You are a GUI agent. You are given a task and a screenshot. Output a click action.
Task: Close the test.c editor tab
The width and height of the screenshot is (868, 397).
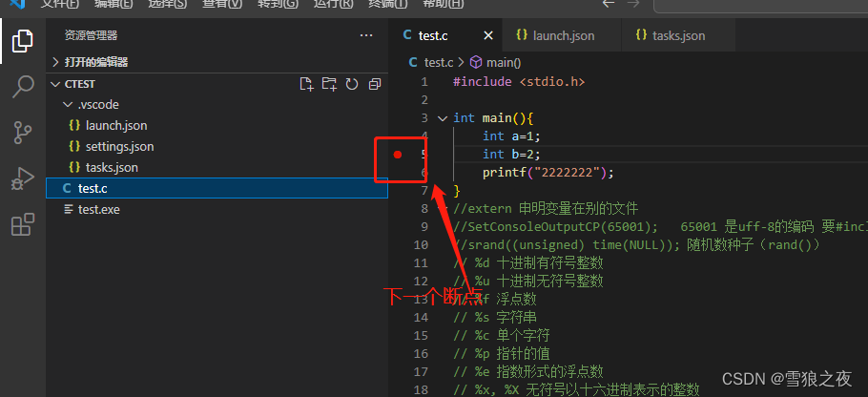point(488,35)
